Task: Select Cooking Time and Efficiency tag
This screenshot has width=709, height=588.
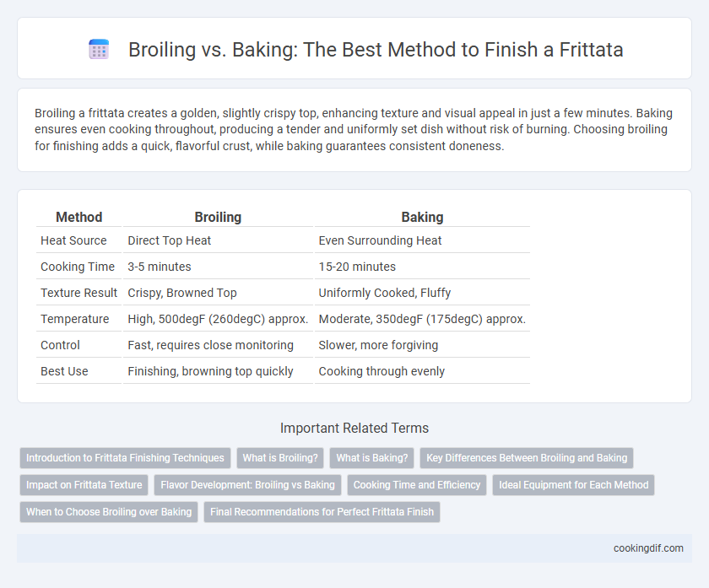Action: pos(417,485)
